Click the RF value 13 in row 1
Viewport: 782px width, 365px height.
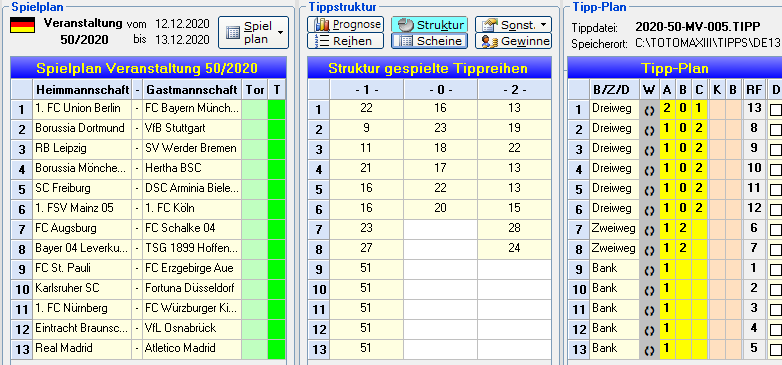754,110
